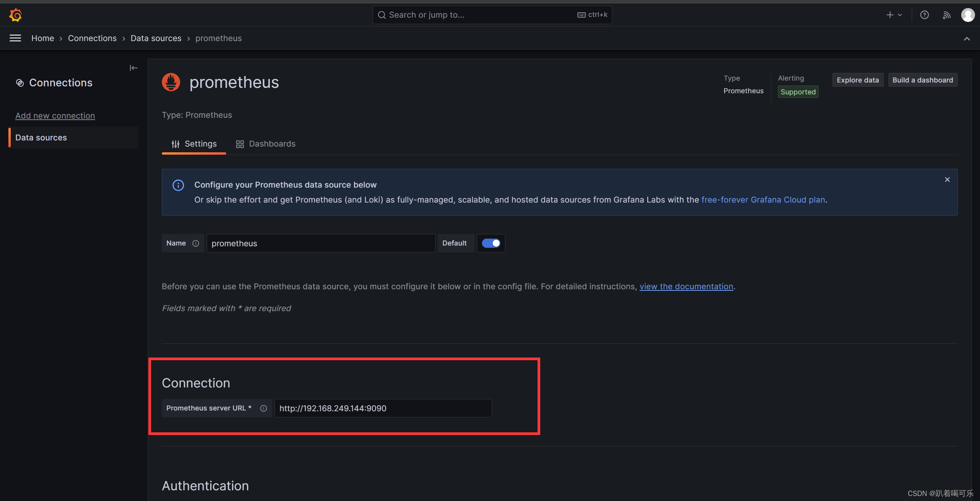
Task: Select Data sources in sidebar
Action: click(73, 137)
